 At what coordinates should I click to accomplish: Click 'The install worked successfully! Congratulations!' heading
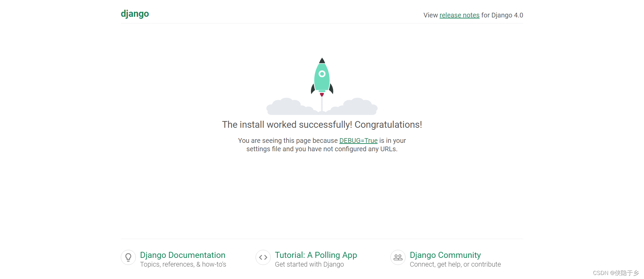tap(322, 125)
